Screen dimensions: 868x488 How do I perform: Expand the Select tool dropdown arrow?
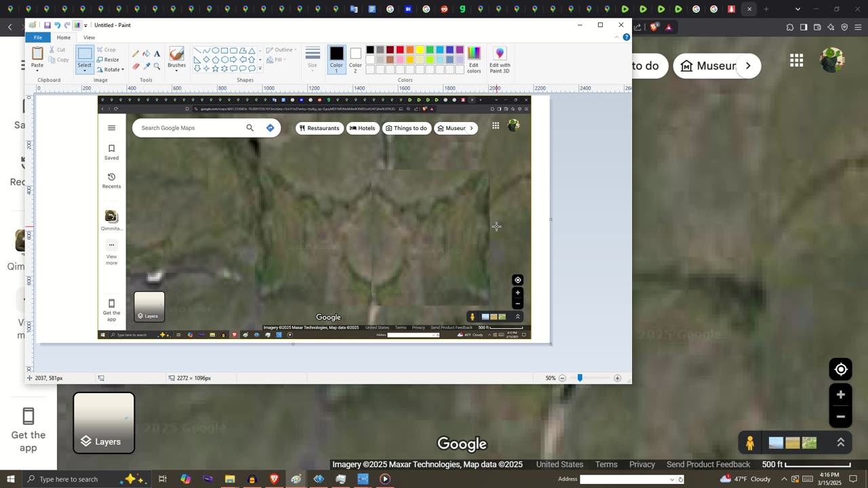click(84, 70)
